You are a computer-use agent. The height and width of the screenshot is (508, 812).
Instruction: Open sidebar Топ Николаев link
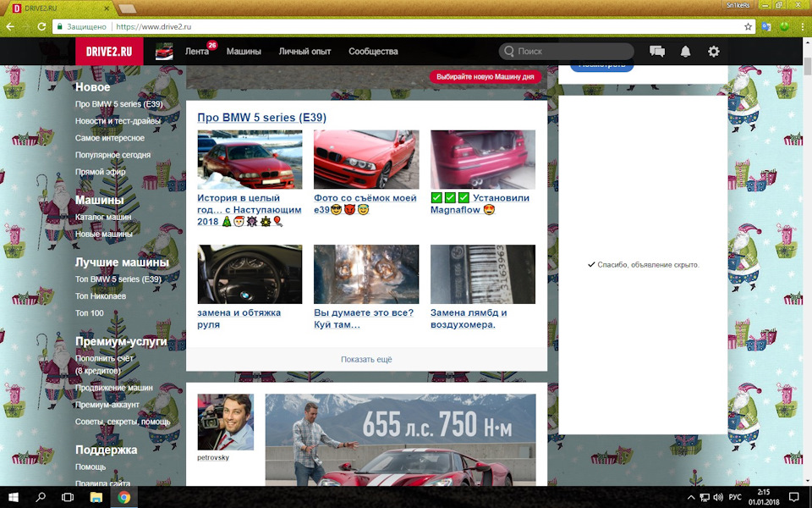101,296
